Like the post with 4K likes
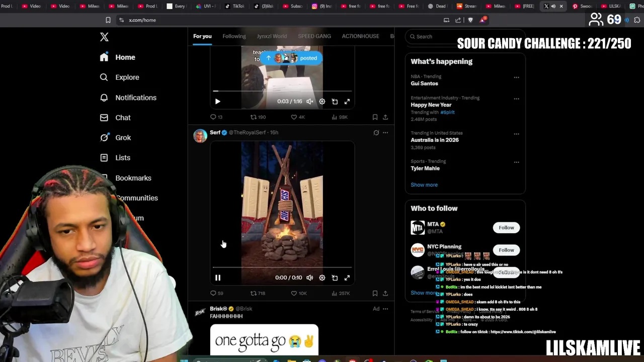 click(x=298, y=117)
